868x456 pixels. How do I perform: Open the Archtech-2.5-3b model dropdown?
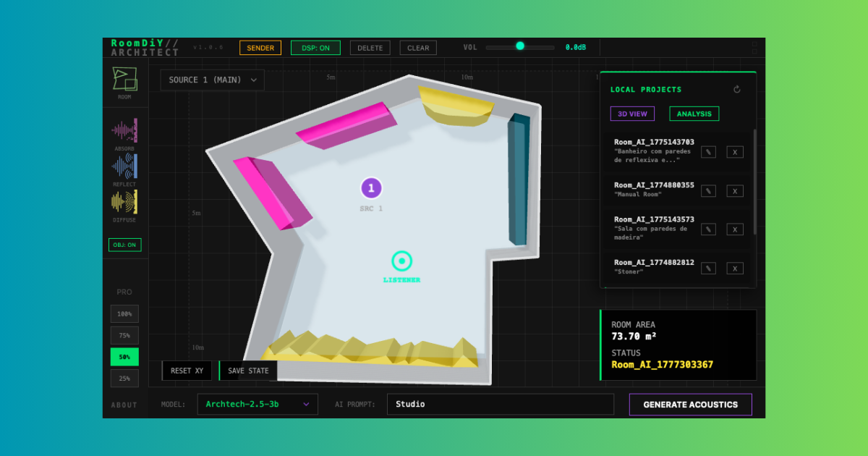click(258, 404)
